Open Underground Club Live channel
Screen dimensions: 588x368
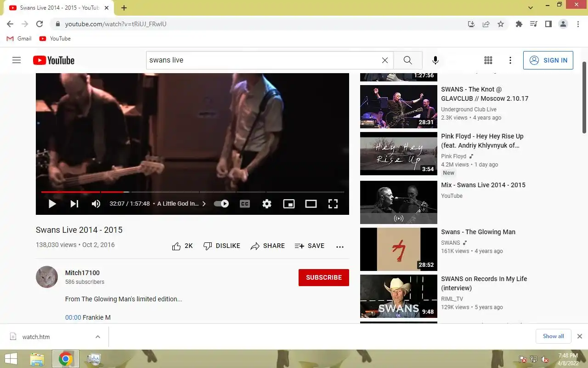pos(469,109)
